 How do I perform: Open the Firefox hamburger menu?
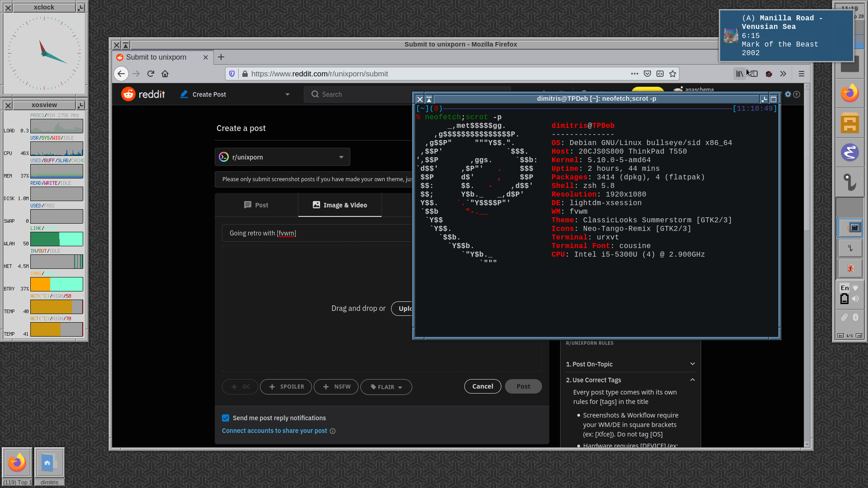[801, 74]
